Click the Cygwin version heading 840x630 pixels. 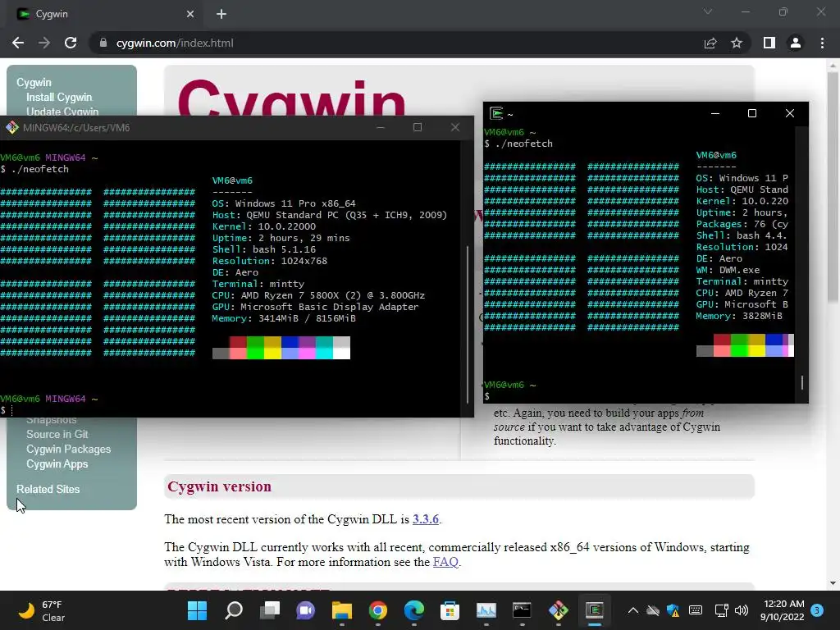point(219,486)
